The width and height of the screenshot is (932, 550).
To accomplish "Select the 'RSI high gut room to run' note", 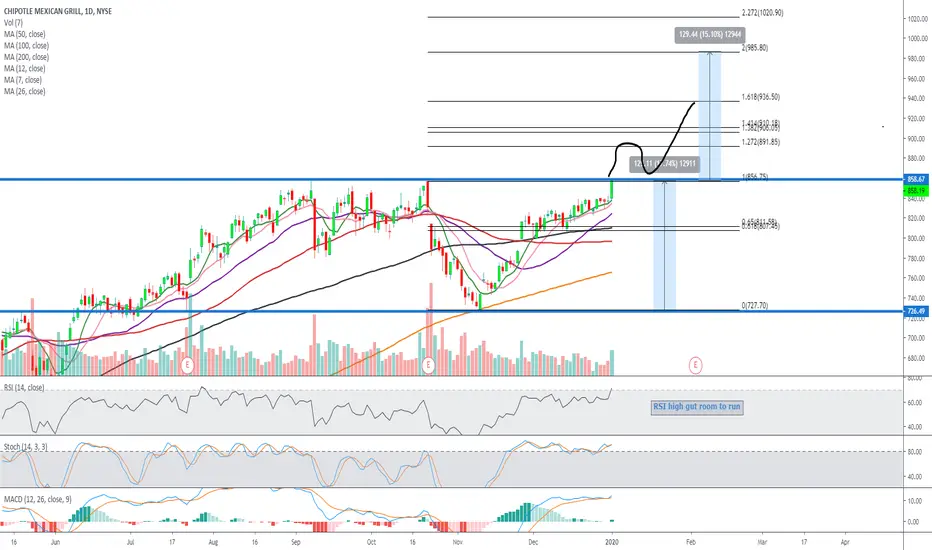I will tap(697, 407).
